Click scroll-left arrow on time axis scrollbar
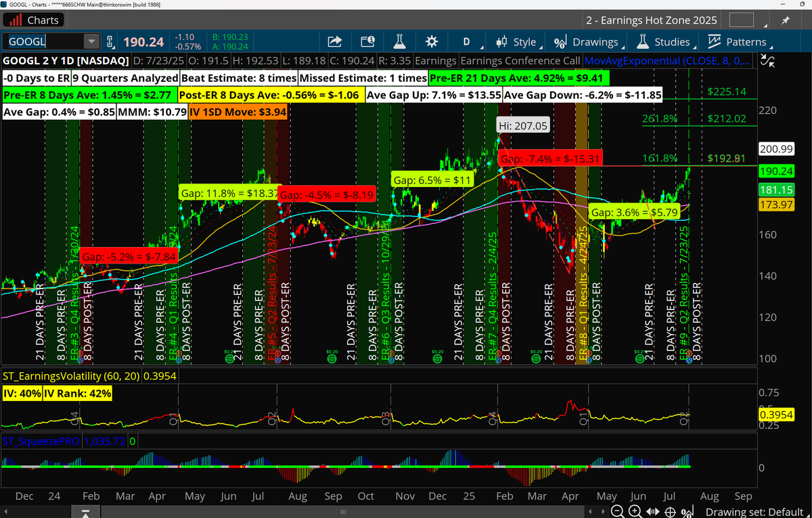The image size is (812, 518). [x=5, y=511]
